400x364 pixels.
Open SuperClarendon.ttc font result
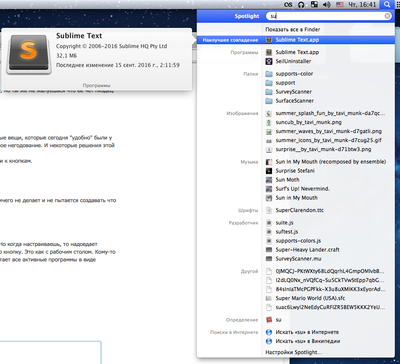299,210
